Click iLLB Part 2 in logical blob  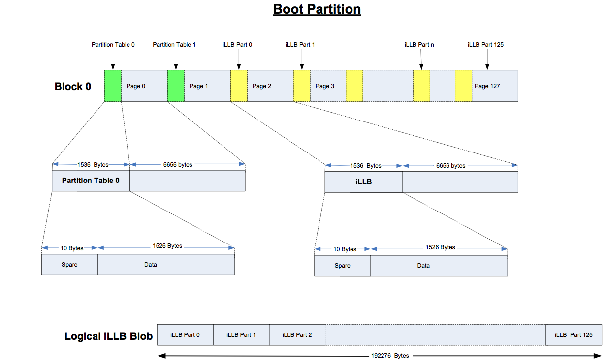tap(297, 334)
